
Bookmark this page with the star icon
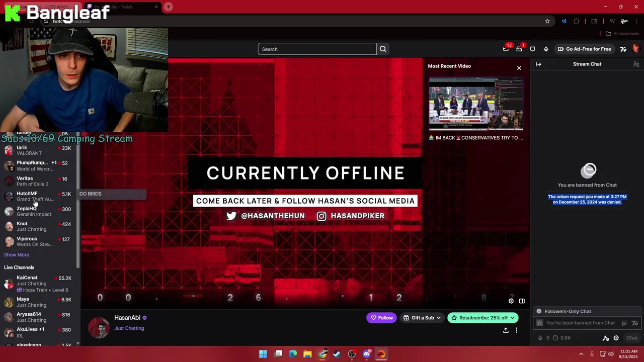tap(547, 21)
